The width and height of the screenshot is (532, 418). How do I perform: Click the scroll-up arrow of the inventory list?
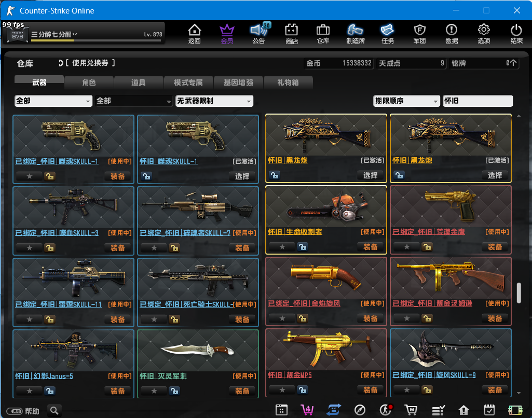(519, 116)
